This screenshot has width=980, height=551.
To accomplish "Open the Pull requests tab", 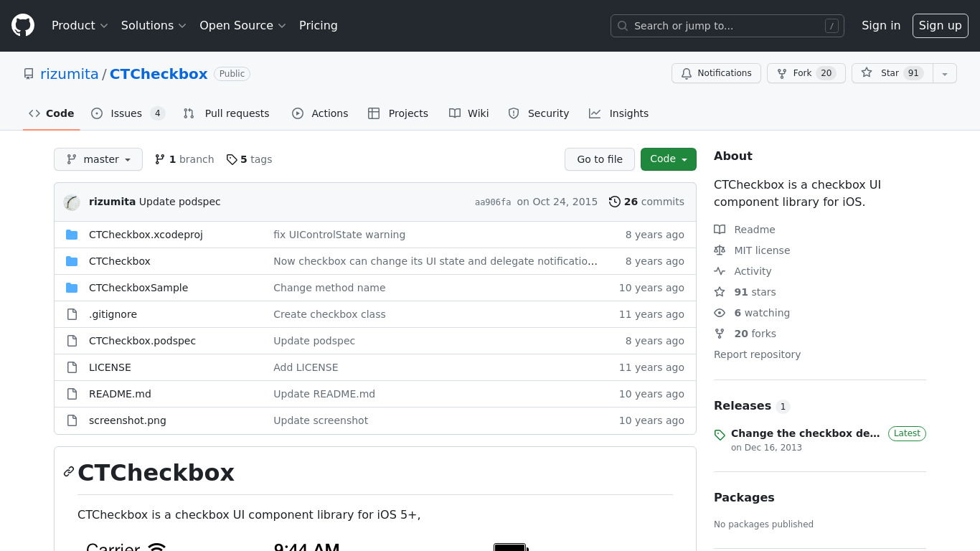I will [227, 113].
